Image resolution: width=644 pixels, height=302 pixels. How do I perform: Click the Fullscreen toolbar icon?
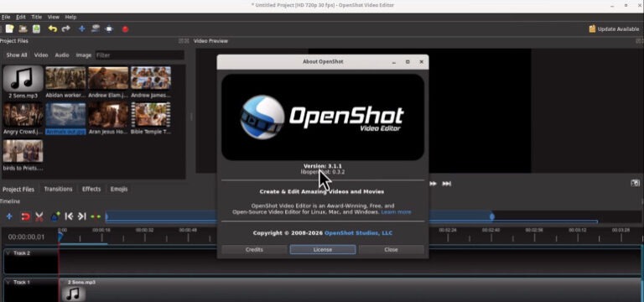coord(109,29)
